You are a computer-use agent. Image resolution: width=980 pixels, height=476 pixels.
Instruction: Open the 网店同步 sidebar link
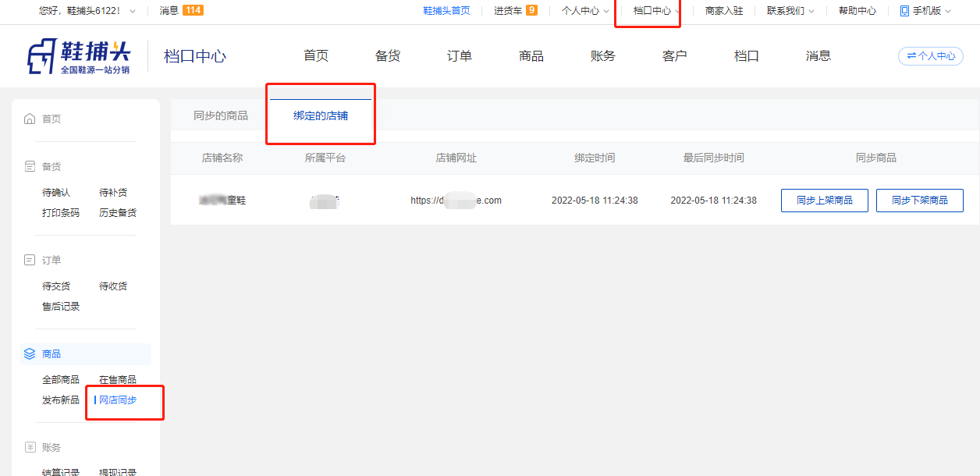coord(117,400)
